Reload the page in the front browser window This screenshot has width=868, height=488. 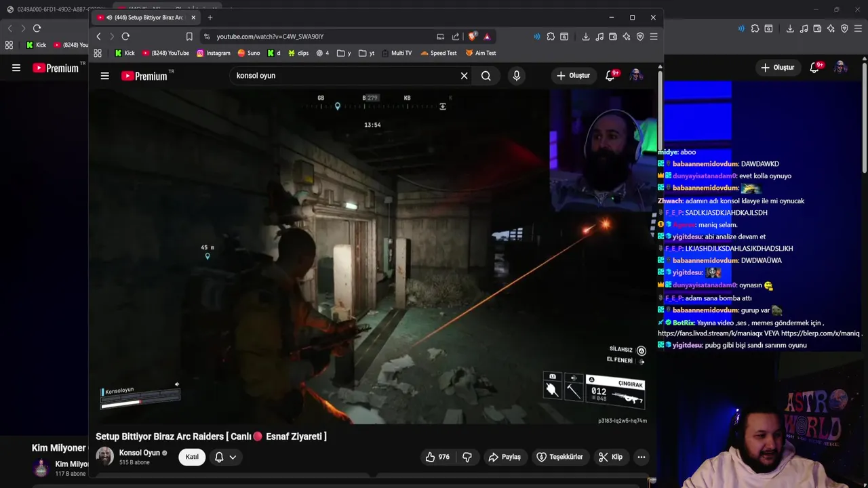tap(125, 37)
